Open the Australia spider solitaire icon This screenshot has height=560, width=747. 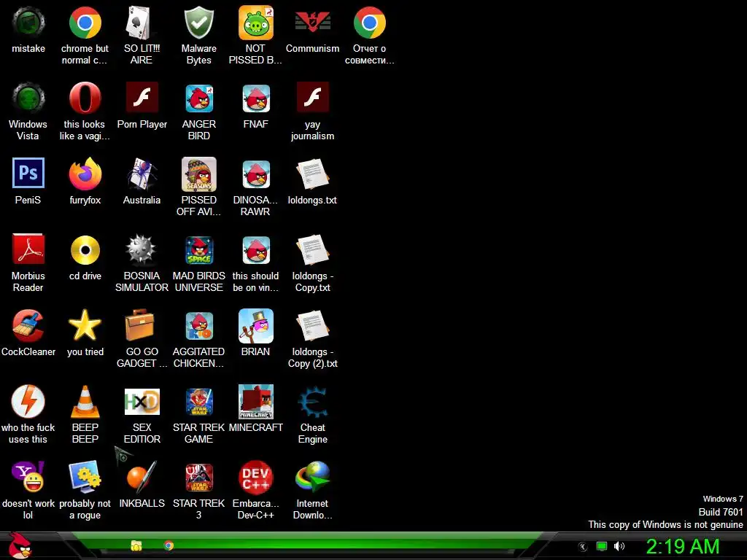click(x=142, y=174)
